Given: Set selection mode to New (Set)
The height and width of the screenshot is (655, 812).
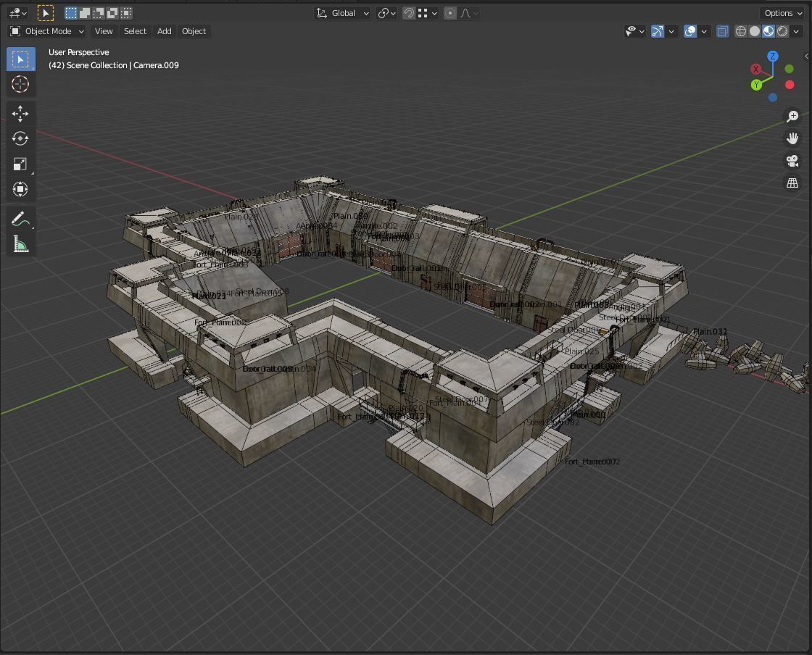Looking at the screenshot, I should 71,13.
